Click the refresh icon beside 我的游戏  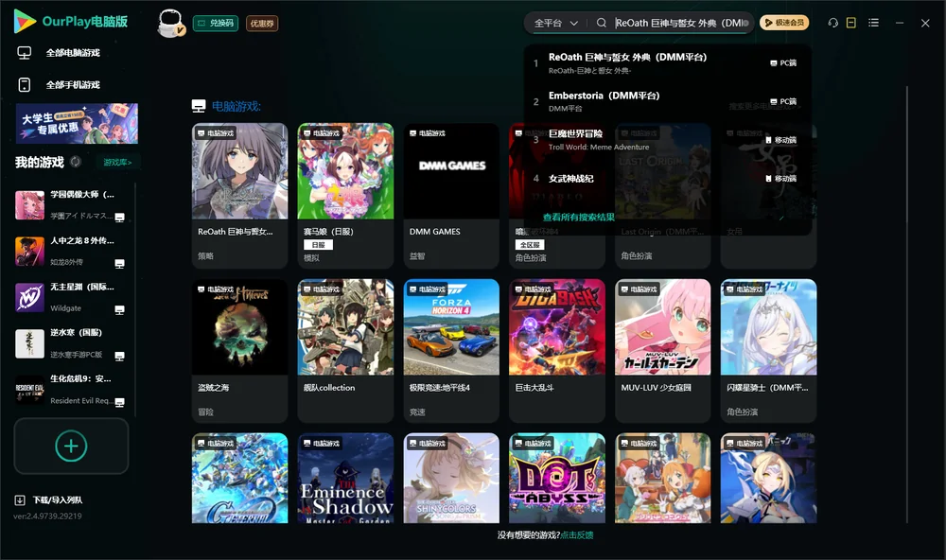(76, 162)
